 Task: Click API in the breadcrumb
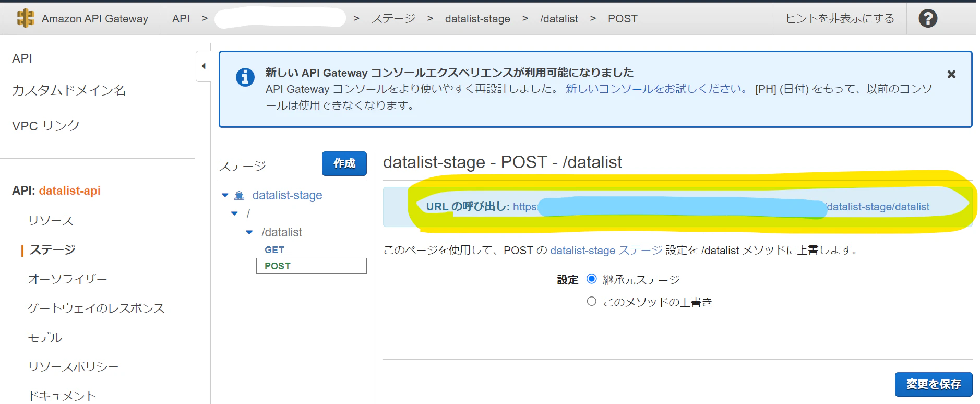pyautogui.click(x=181, y=19)
